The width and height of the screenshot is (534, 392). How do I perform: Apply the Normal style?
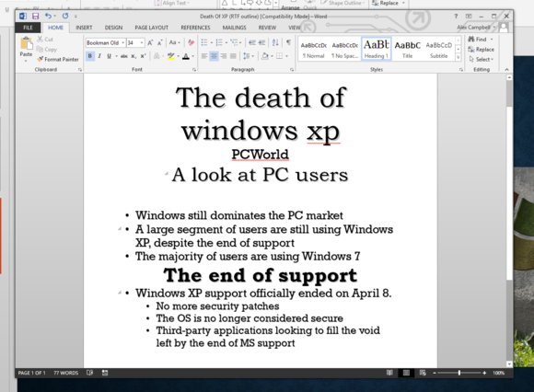point(314,50)
